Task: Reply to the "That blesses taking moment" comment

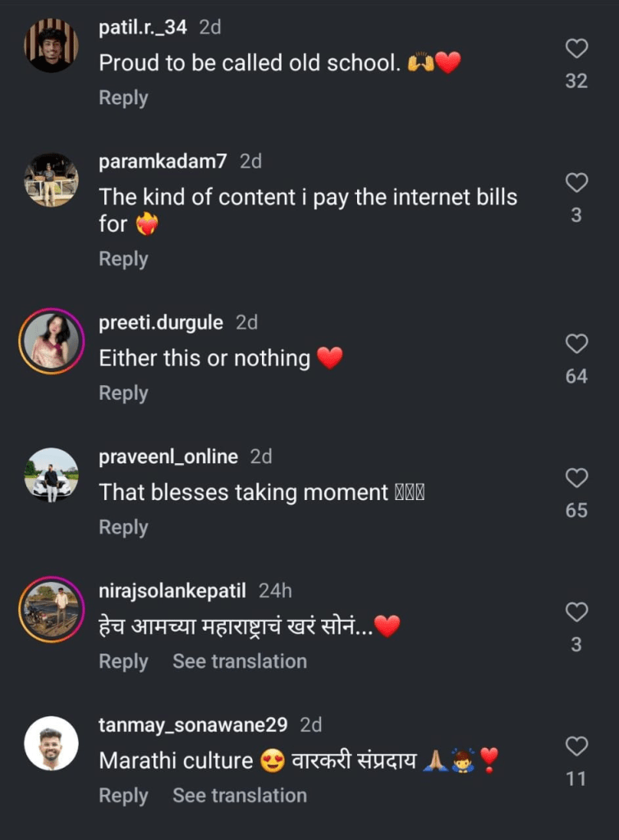Action: coord(123,527)
